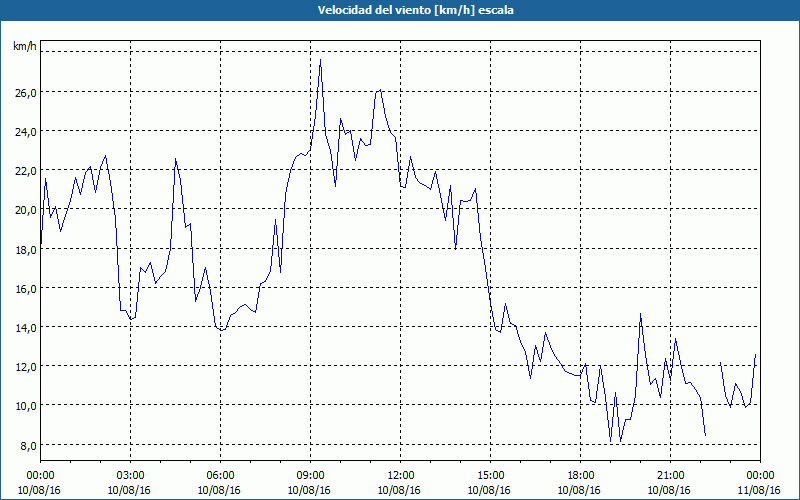Click the second peak near 26 km/h before 12:00
The image size is (800, 500).
(380, 90)
